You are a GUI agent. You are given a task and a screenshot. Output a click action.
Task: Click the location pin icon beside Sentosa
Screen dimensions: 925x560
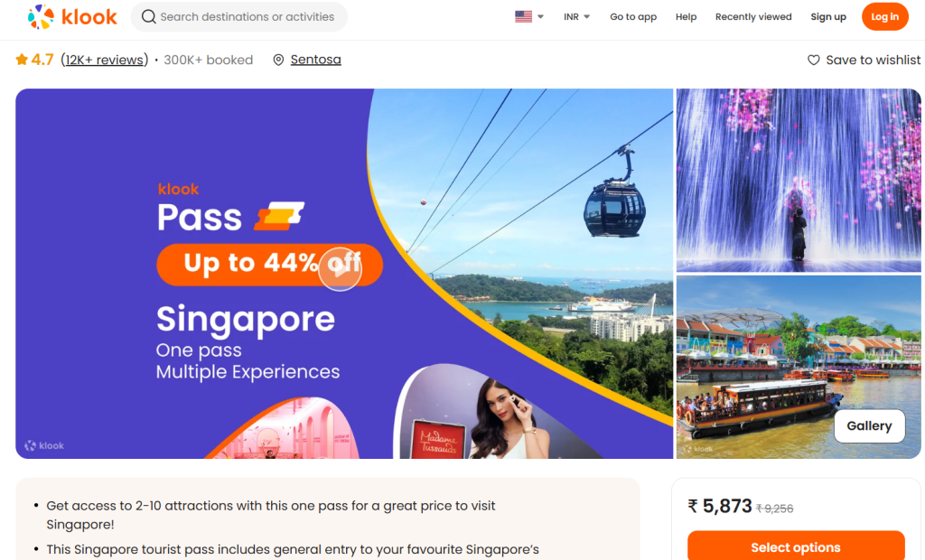(278, 60)
